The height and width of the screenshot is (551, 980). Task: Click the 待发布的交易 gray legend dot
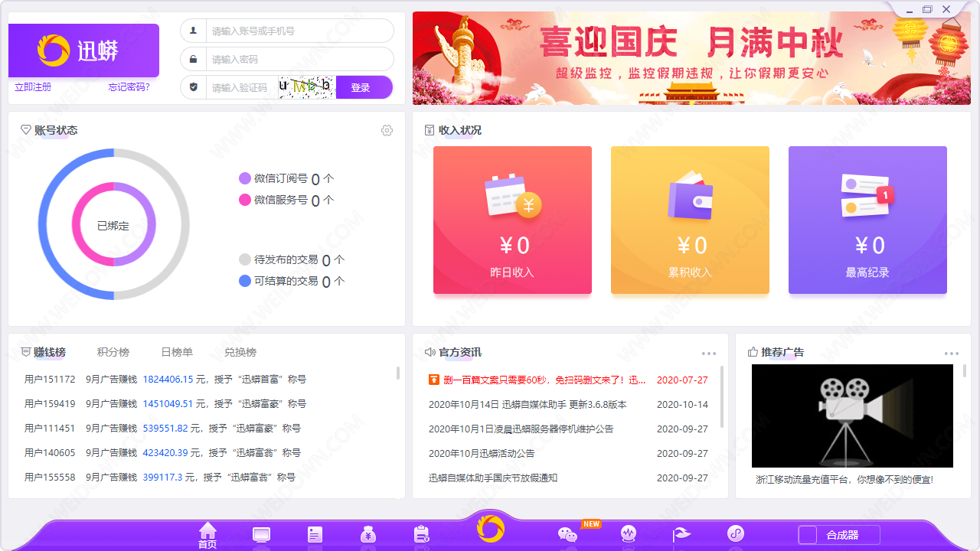245,259
